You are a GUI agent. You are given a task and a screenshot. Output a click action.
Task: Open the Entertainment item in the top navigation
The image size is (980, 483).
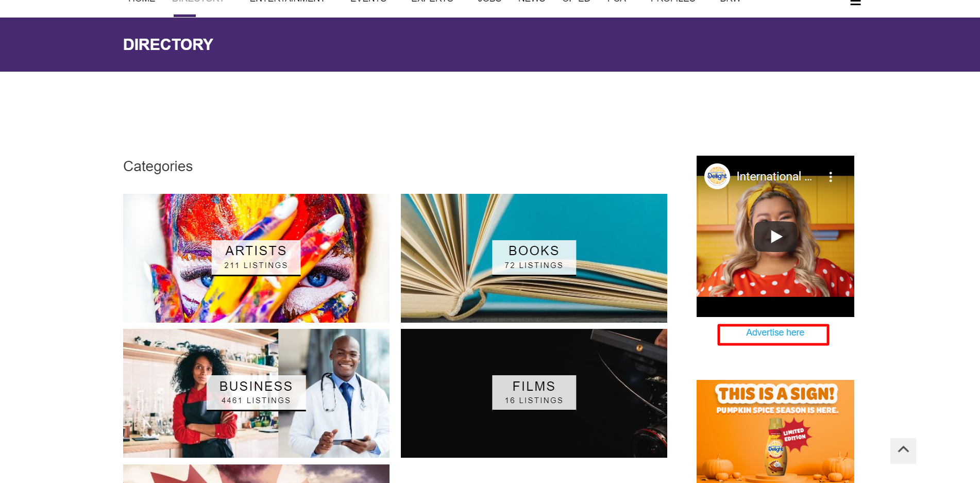(x=288, y=2)
